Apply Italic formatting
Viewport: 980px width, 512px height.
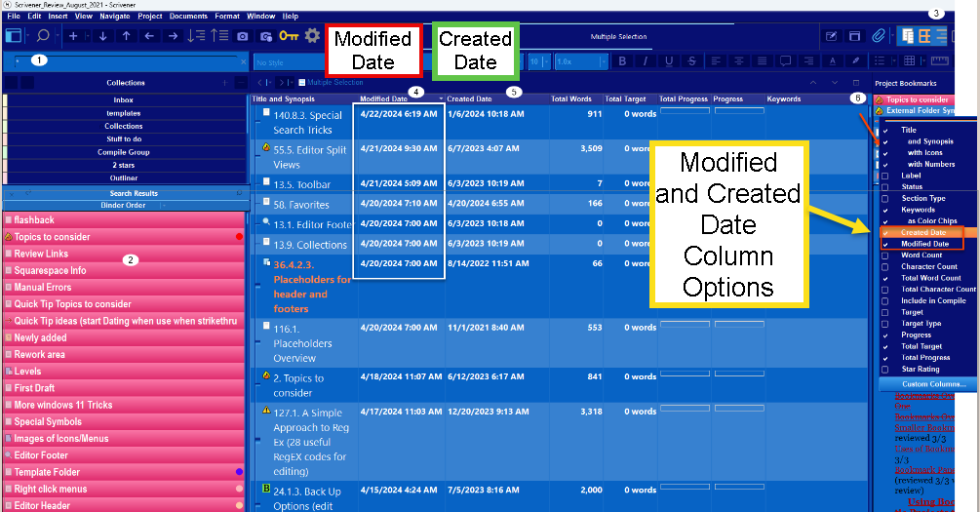[645, 61]
